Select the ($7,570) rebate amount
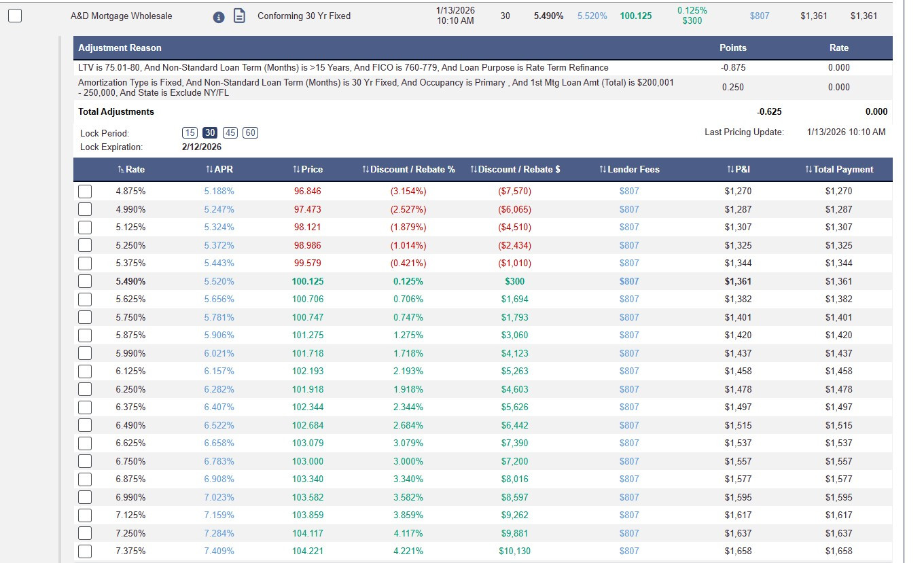 (515, 192)
